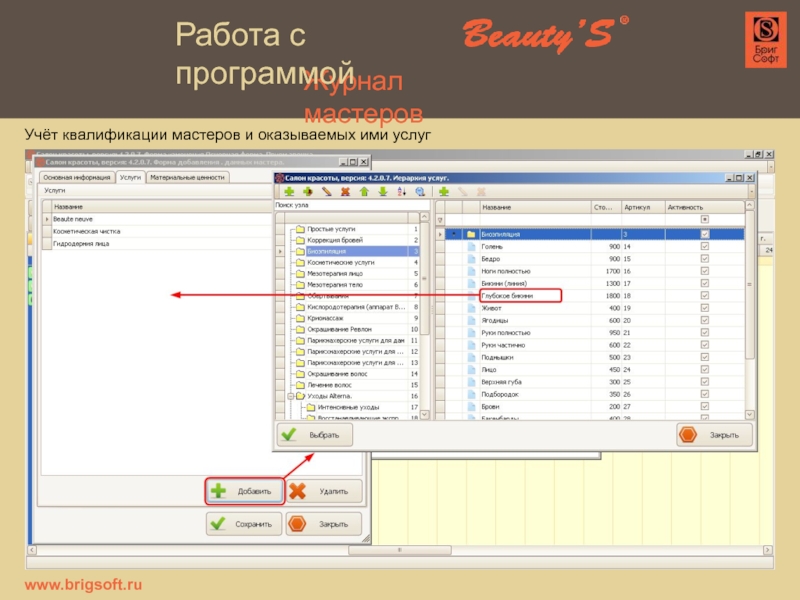Viewport: 800px width, 600px height.
Task: Click the tree panel vertical scrollbar thumb
Action: click(424, 278)
